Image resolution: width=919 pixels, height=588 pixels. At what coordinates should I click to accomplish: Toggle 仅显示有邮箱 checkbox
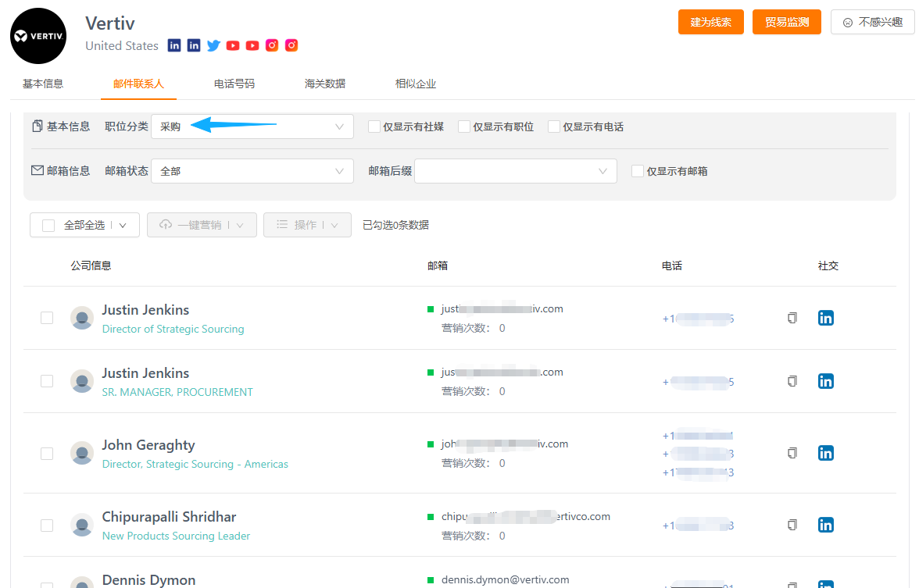click(638, 171)
